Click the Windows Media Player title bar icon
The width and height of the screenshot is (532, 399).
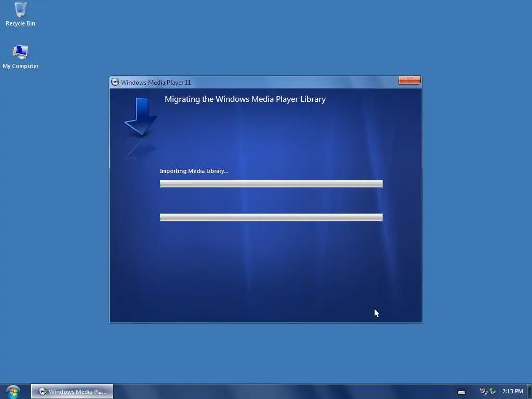pyautogui.click(x=115, y=82)
